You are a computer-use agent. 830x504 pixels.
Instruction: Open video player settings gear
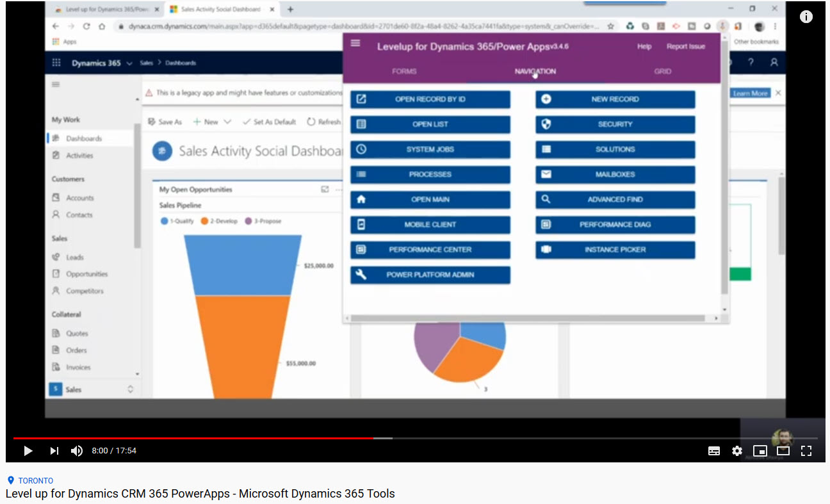tap(737, 451)
